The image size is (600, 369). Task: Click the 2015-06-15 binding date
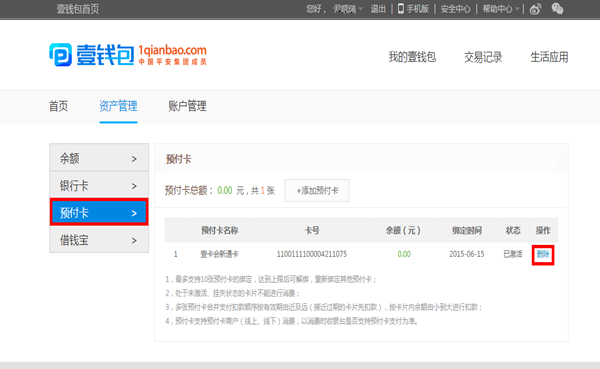point(466,254)
